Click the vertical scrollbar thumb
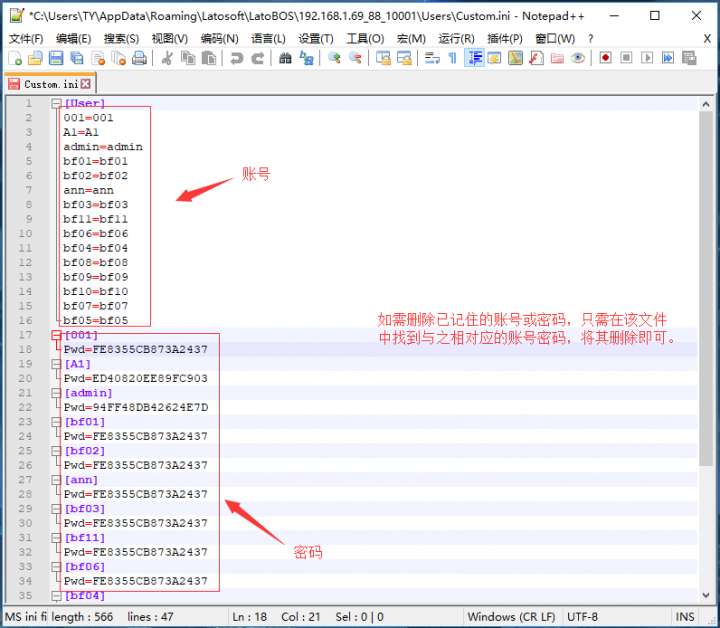The width and height of the screenshot is (720, 628). point(706,289)
